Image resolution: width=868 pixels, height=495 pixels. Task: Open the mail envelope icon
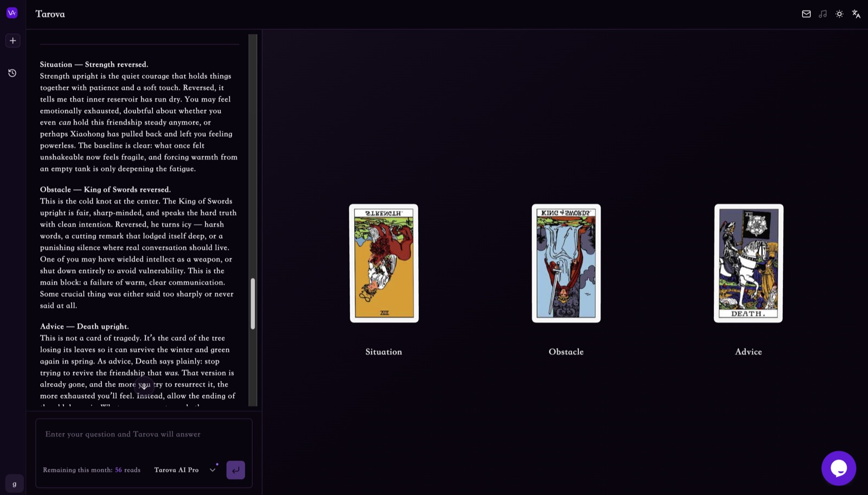point(806,14)
